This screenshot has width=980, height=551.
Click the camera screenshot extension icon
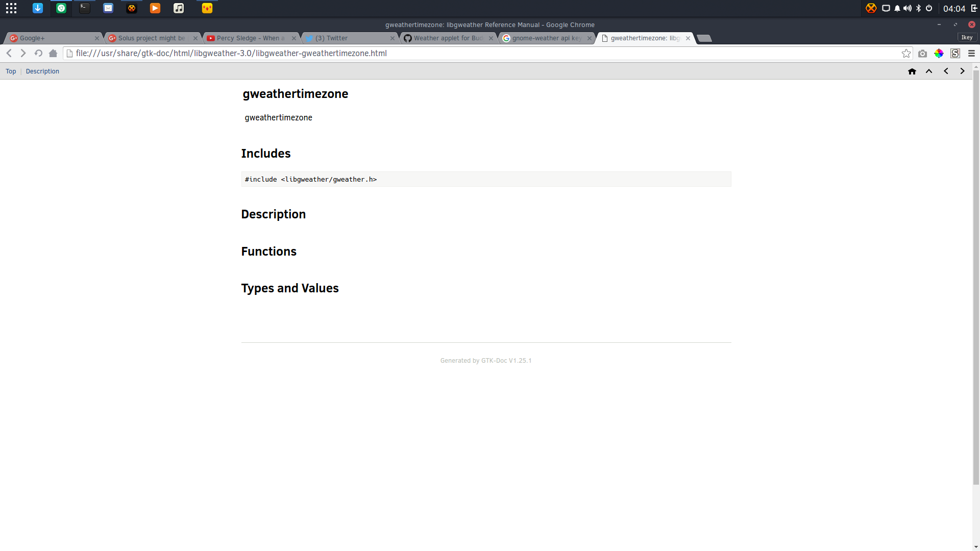(922, 53)
